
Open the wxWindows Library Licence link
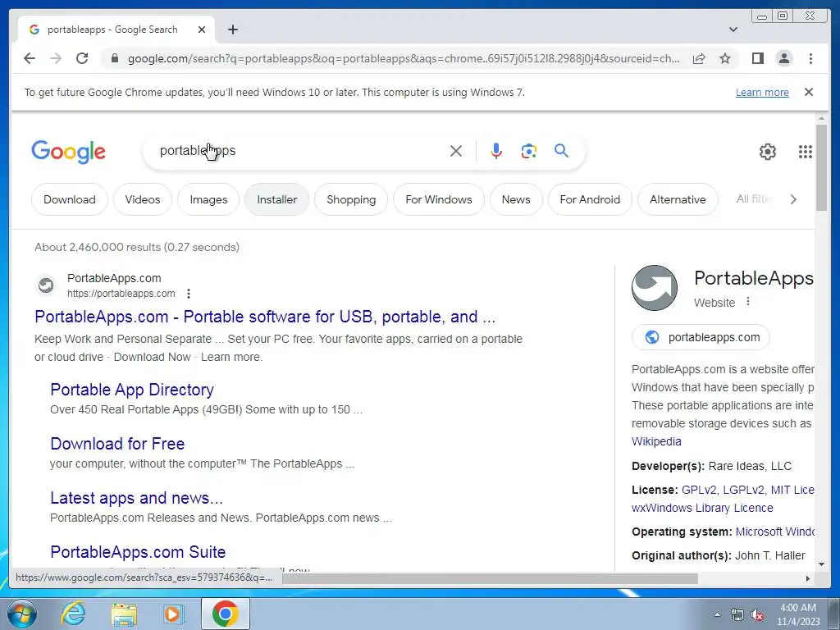click(x=702, y=508)
